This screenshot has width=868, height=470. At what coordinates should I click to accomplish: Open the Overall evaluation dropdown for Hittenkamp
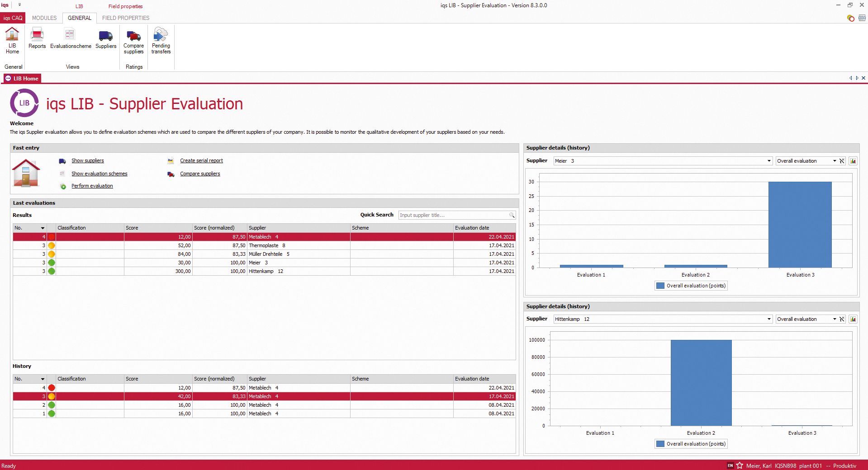835,319
